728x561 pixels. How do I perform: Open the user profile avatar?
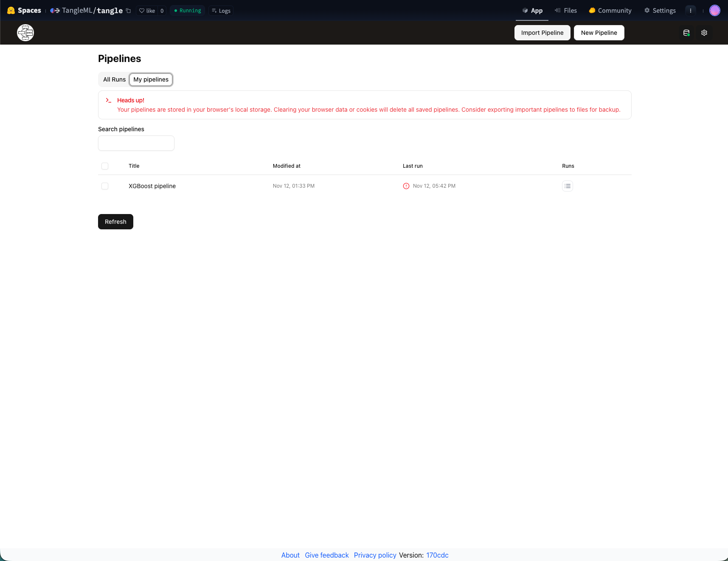click(714, 11)
